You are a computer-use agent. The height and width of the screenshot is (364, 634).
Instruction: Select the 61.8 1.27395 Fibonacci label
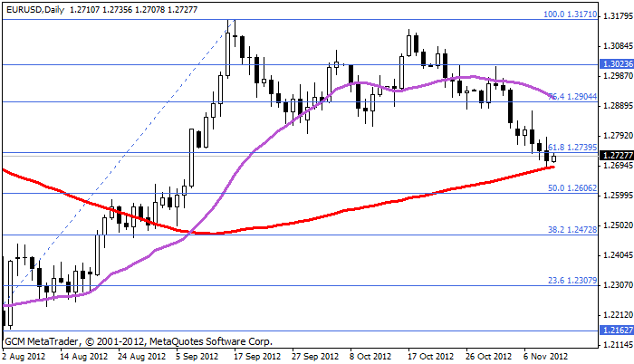tap(572, 148)
